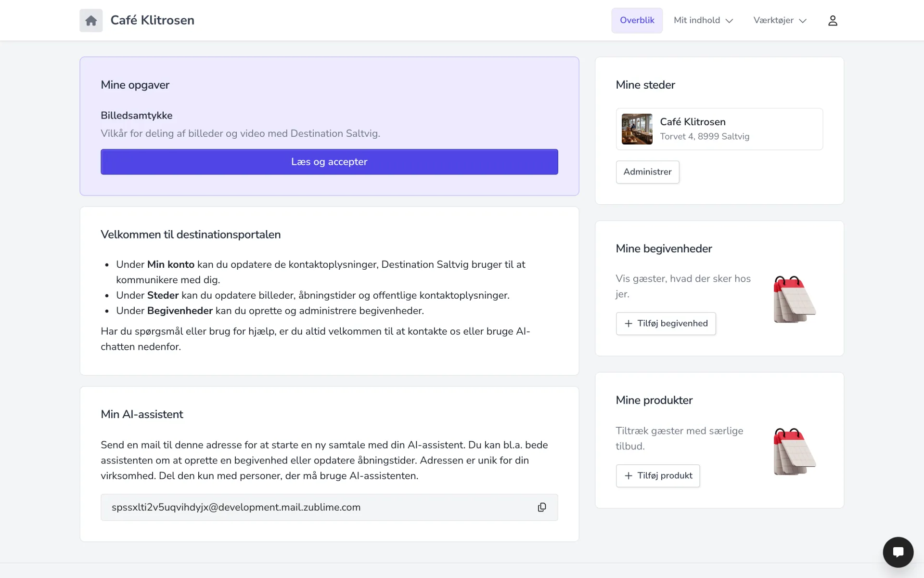Add a new event with Tilføj begivenhed
The image size is (924, 578).
(x=666, y=324)
